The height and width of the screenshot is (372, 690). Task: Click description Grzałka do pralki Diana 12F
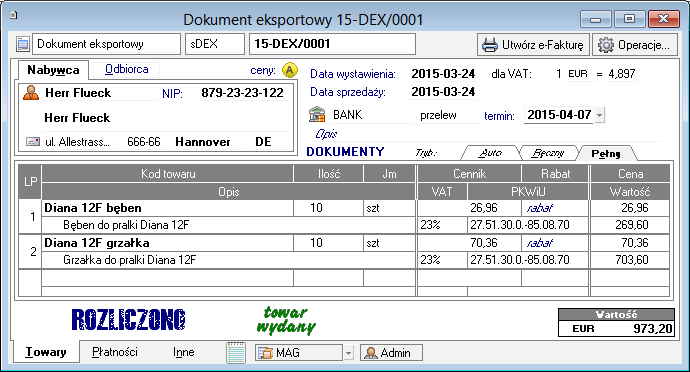point(129,260)
